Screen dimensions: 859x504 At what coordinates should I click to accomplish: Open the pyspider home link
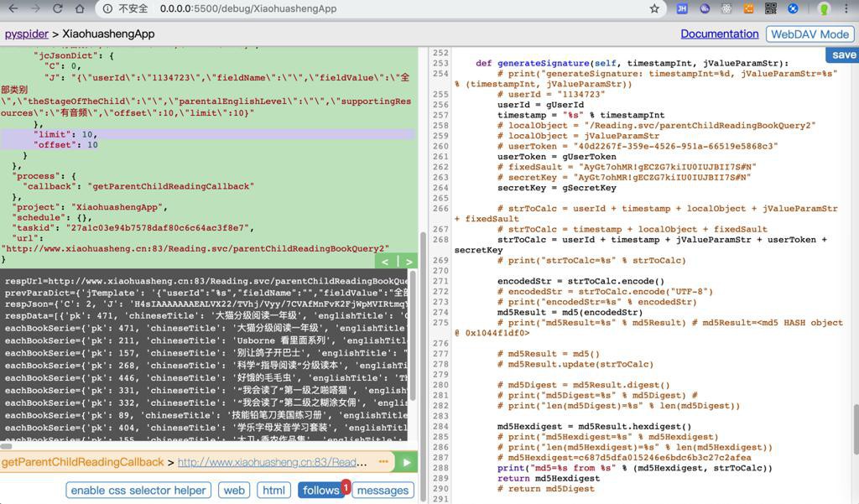tap(26, 34)
